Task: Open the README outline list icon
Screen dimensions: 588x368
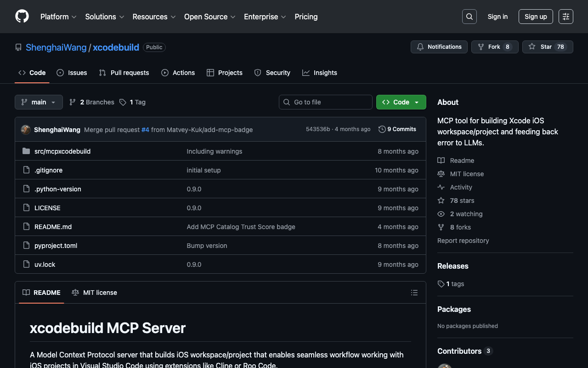Action: pyautogui.click(x=414, y=293)
